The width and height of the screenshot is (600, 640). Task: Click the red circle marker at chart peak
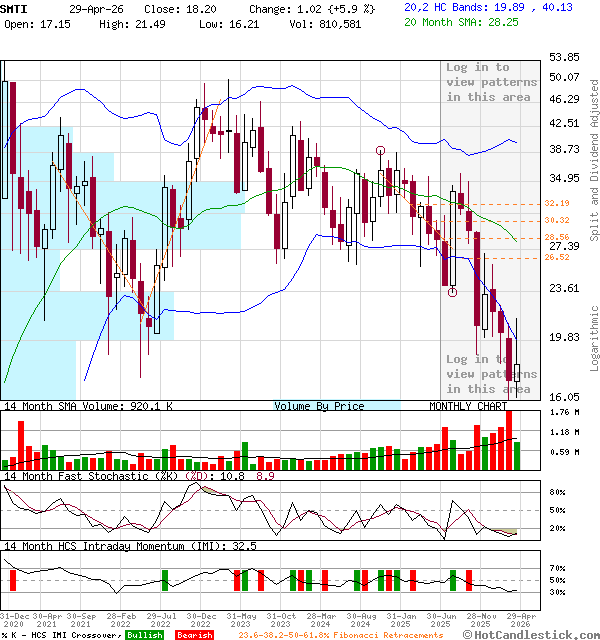pyautogui.click(x=381, y=151)
